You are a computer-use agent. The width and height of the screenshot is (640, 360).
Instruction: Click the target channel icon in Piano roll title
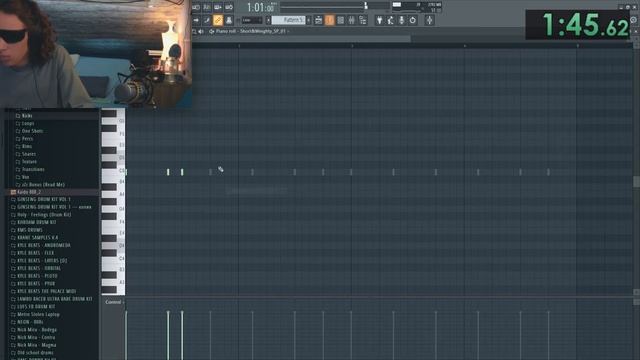(211, 31)
